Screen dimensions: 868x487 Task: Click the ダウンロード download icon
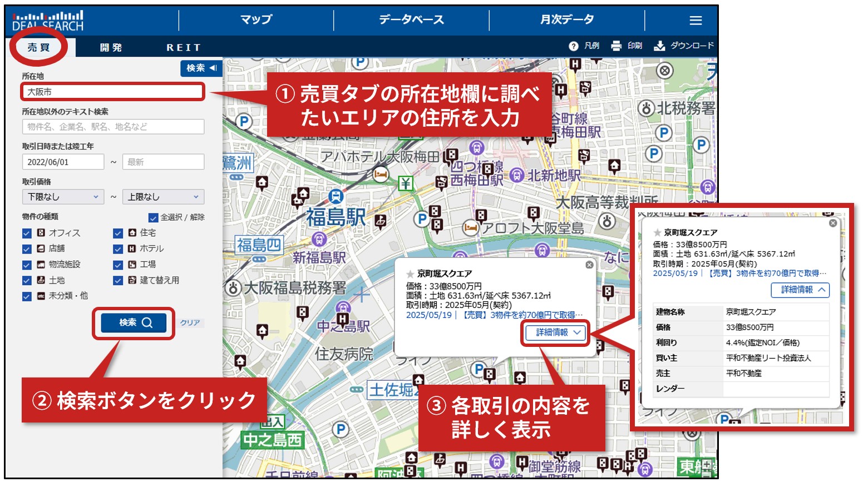tap(659, 46)
